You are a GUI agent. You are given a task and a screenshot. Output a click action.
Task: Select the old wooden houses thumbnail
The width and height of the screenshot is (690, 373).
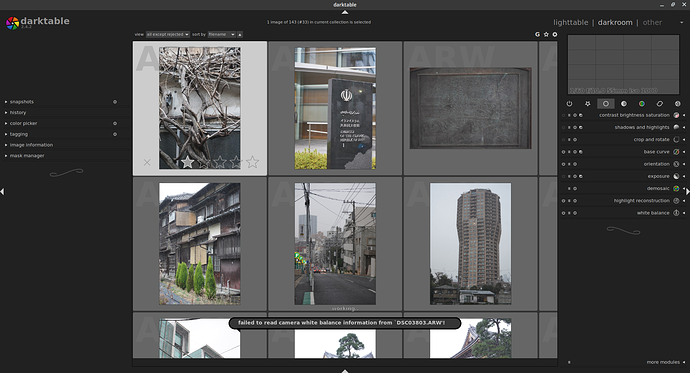click(x=200, y=244)
